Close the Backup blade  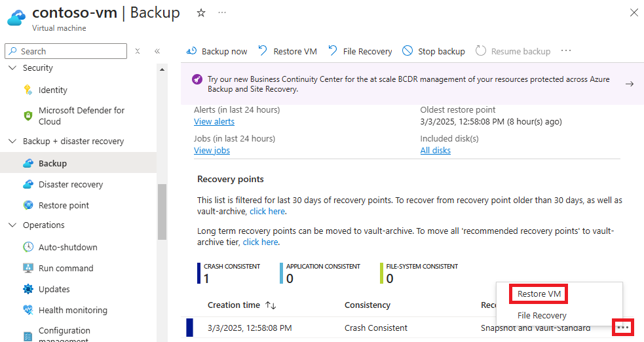click(x=634, y=12)
